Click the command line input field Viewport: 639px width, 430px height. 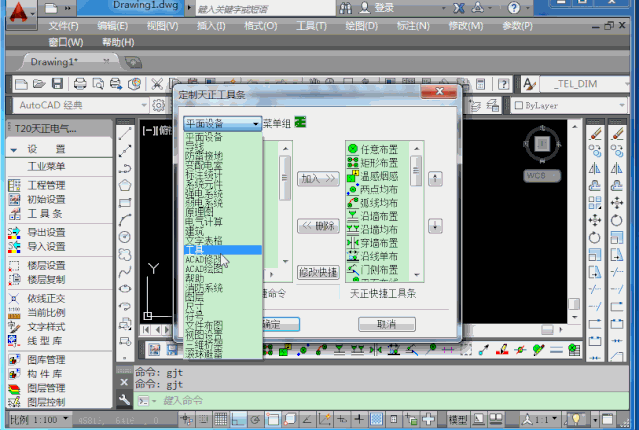(x=383, y=401)
